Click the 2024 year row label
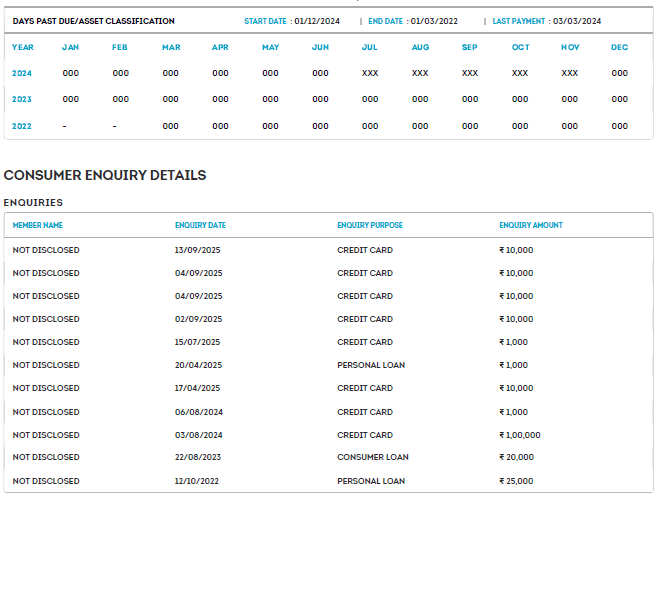 (22, 73)
